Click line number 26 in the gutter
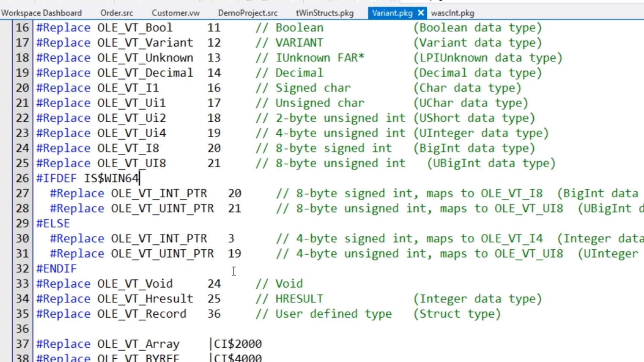This screenshot has height=362, width=644. pyautogui.click(x=22, y=178)
